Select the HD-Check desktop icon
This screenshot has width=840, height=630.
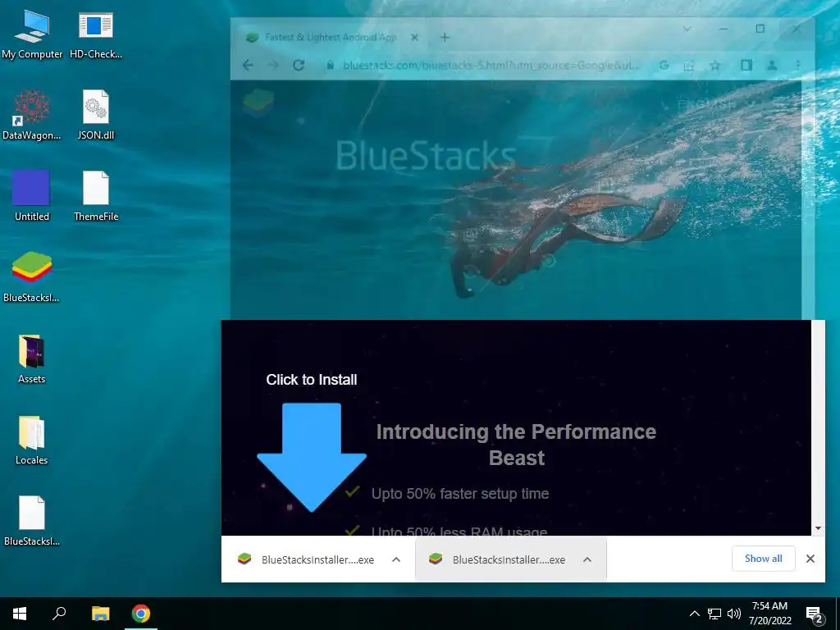pos(96,35)
